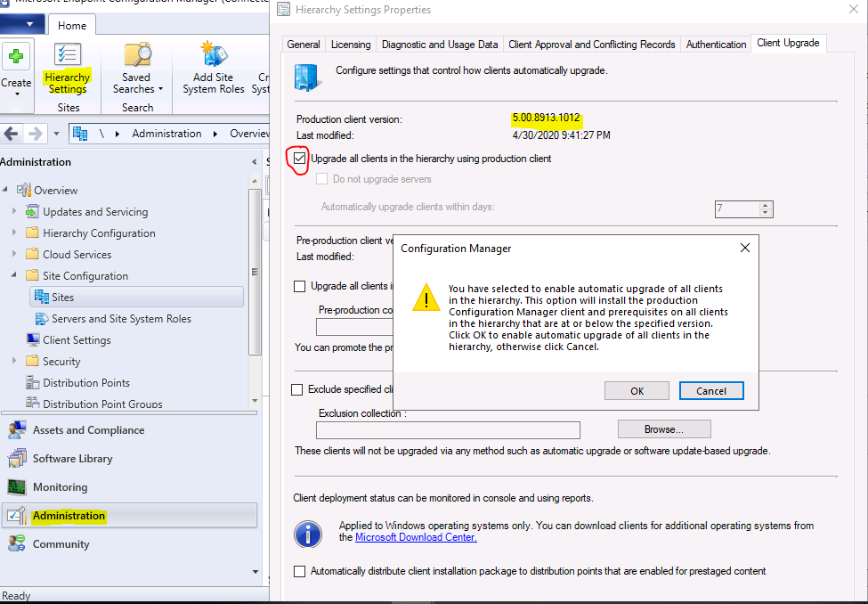Viewport: 868px width, 604px height.
Task: Expand the Updates and Servicing node
Action: (14, 211)
